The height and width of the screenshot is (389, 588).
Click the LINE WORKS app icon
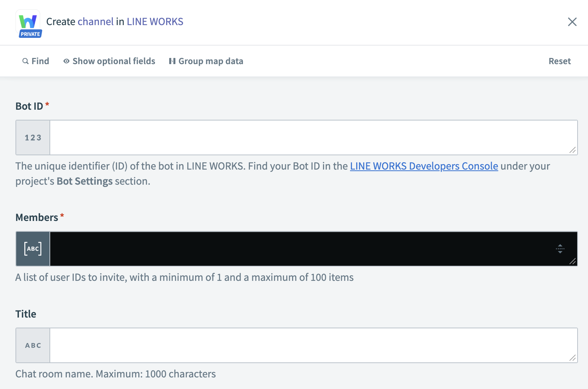pos(29,22)
